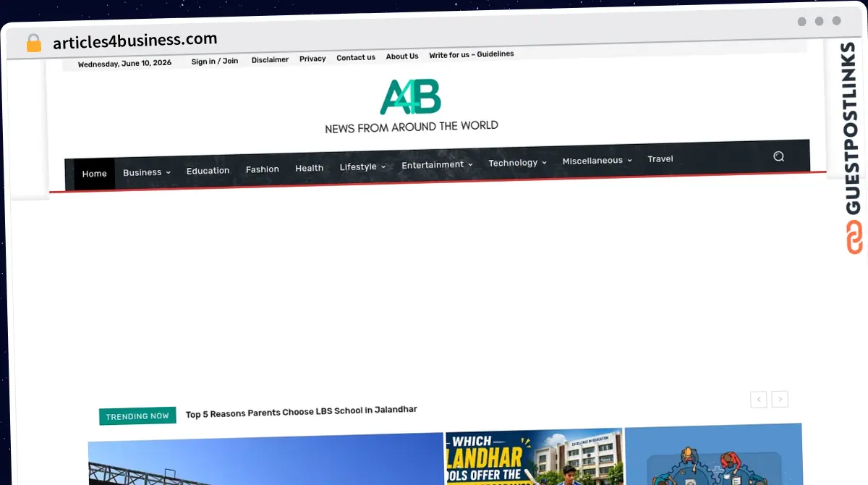Click the Trending Now badge

click(137, 416)
